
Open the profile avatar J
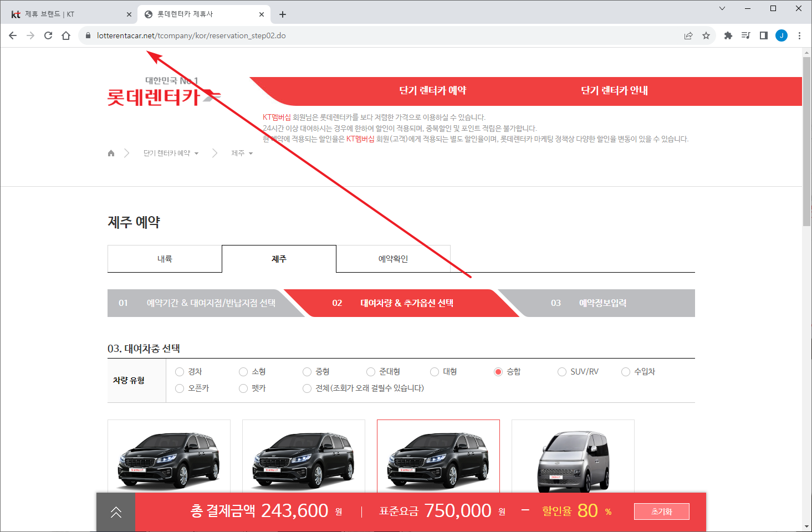(x=782, y=35)
